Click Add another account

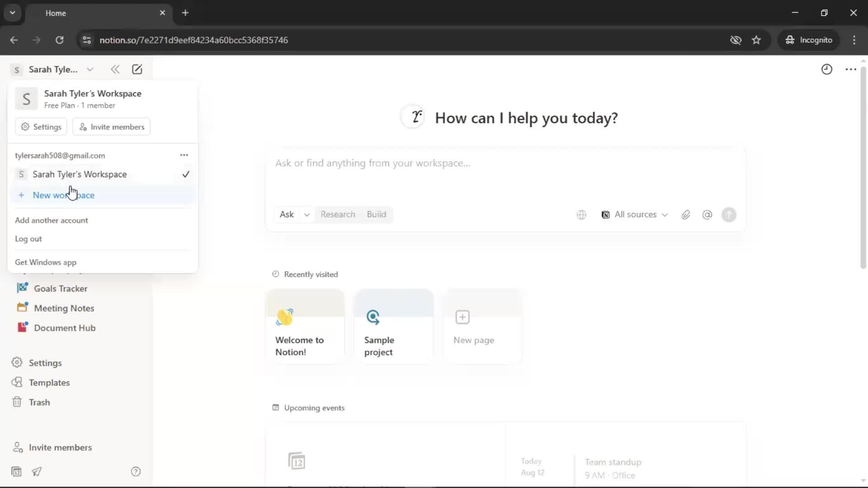(x=52, y=221)
